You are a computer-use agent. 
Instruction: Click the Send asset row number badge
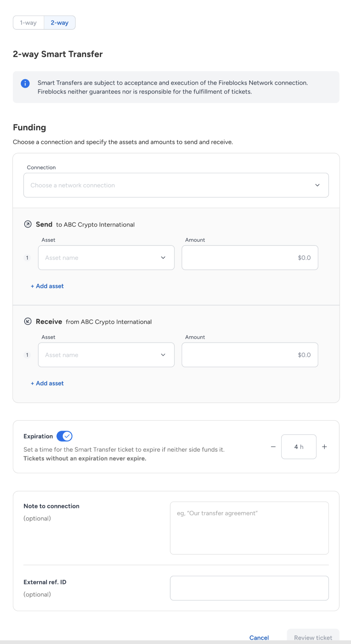click(27, 258)
